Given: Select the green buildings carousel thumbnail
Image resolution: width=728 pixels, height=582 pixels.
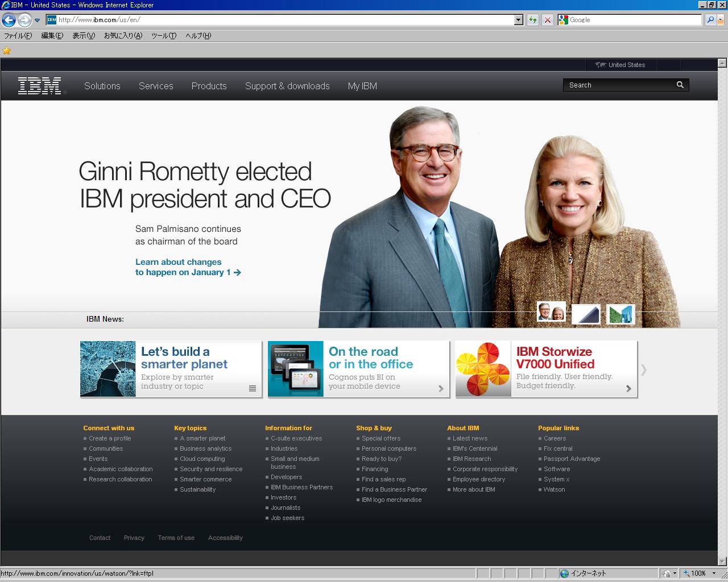Looking at the screenshot, I should click(x=621, y=314).
